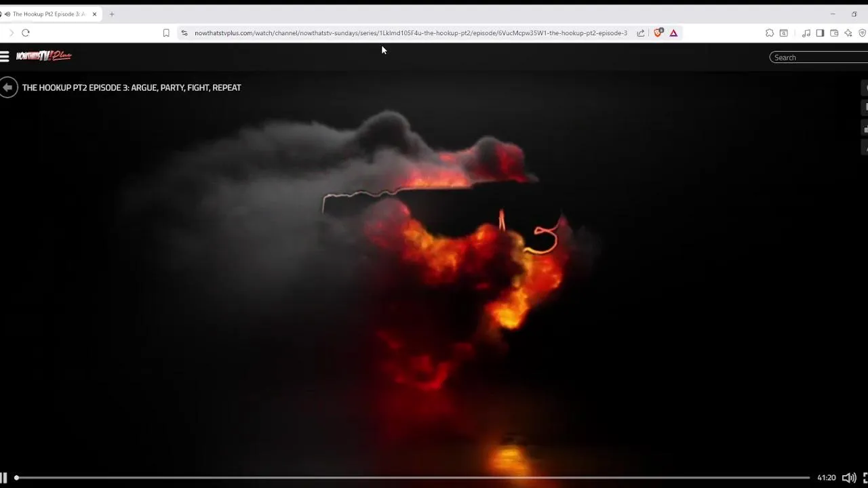This screenshot has height=488, width=868.
Task: Open the tab search icon in the toolbar
Action: (784, 33)
